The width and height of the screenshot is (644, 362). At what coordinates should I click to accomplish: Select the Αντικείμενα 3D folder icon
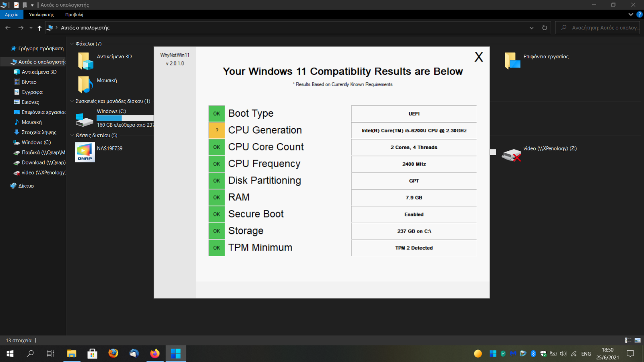(85, 61)
